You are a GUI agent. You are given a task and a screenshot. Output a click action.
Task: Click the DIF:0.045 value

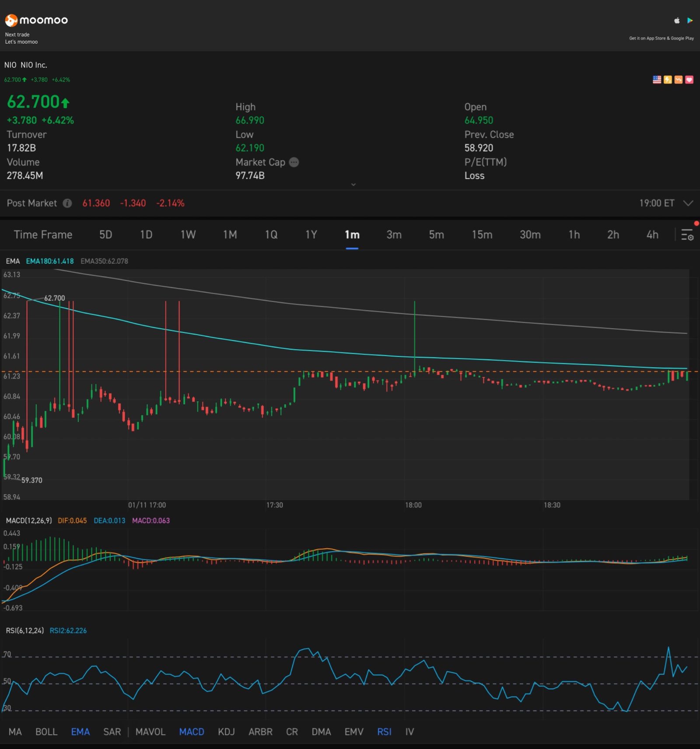coord(72,521)
